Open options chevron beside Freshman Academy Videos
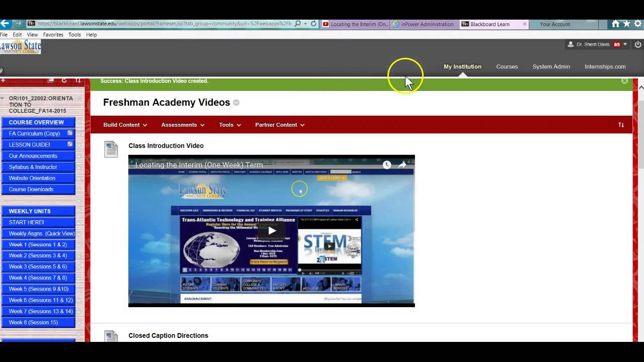Image resolution: width=644 pixels, height=362 pixels. (x=236, y=103)
